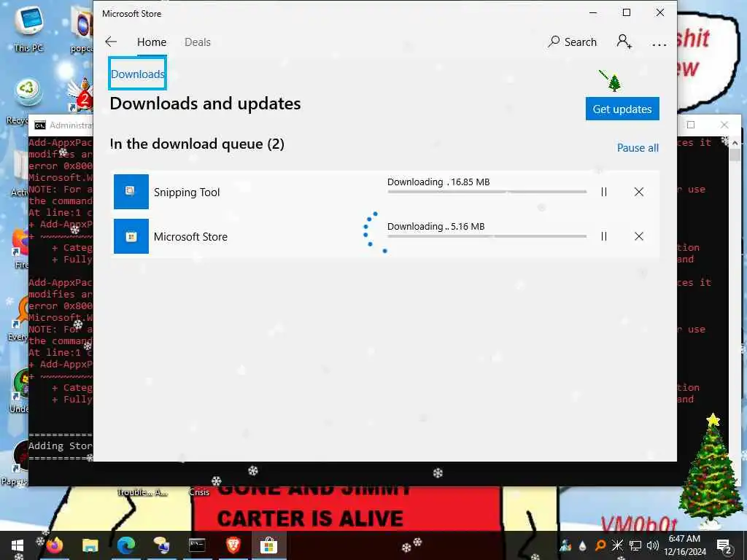Click the Get updates button
This screenshot has width=747, height=560.
tap(622, 109)
